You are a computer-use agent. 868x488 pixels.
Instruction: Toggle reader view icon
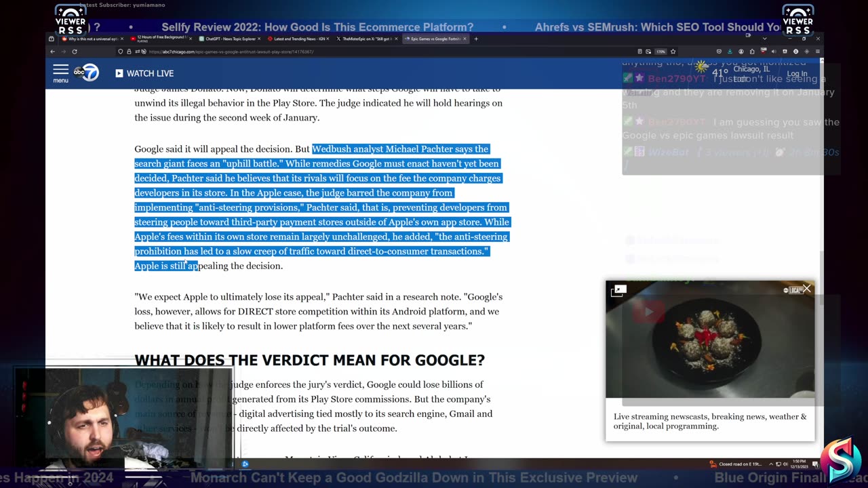[639, 52]
